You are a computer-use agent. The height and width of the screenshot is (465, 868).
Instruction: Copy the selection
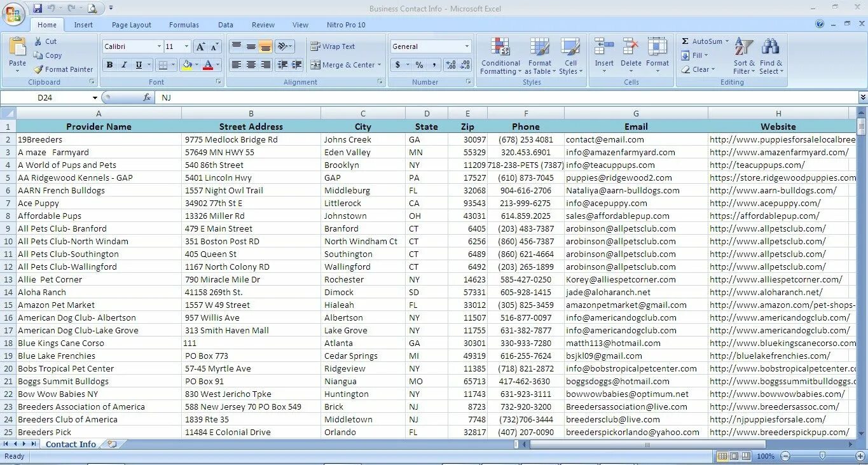[x=48, y=55]
